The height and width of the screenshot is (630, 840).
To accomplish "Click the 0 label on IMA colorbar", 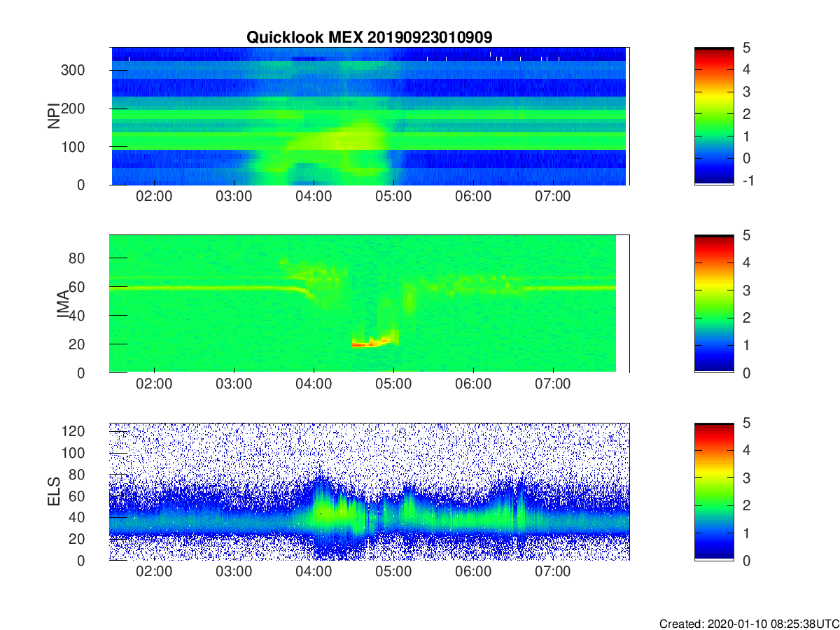I will point(745,372).
